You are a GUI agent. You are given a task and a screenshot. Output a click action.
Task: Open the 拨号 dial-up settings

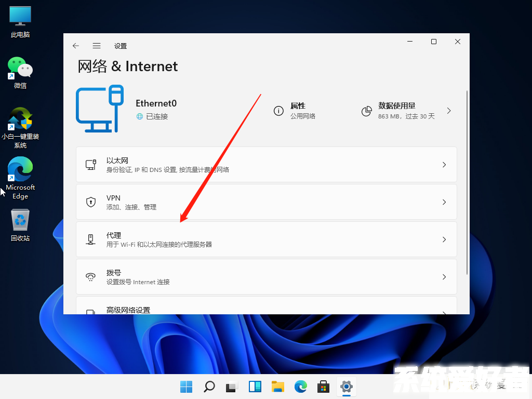point(266,277)
